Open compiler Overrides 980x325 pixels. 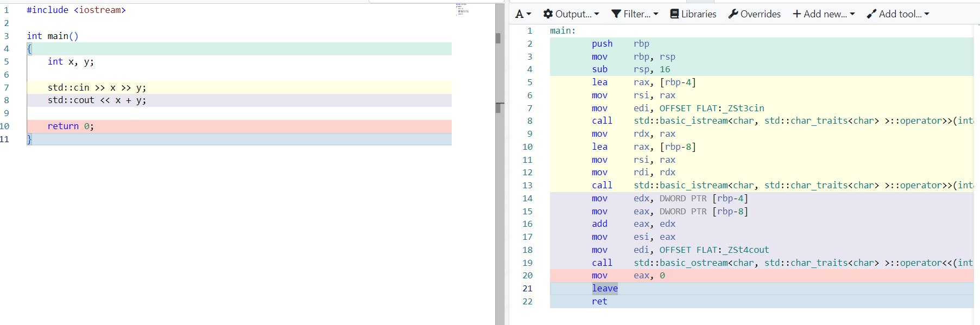(x=755, y=14)
